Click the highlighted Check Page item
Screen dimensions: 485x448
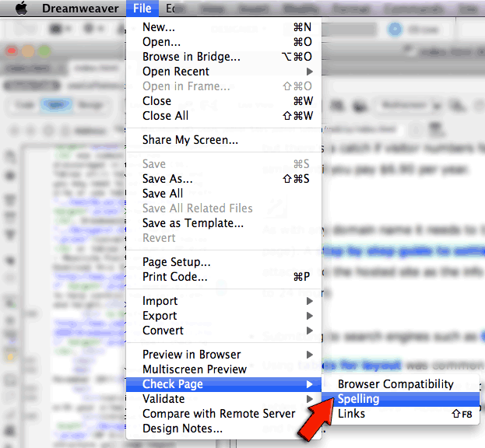(224, 384)
